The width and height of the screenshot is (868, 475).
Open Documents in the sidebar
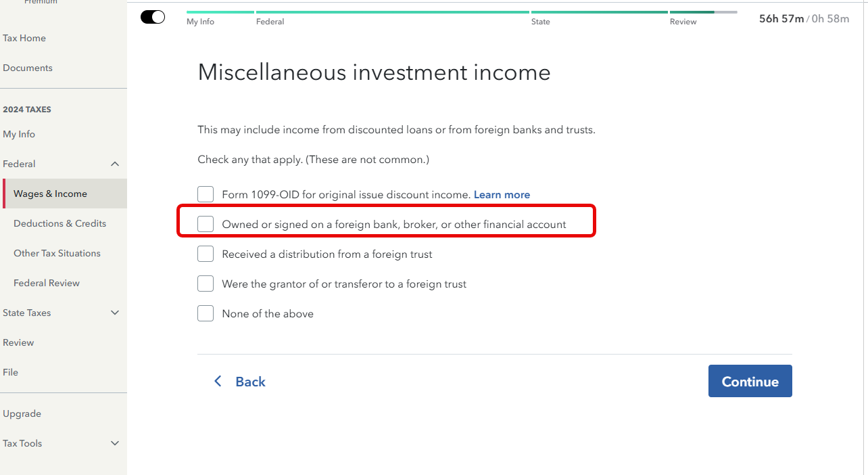28,68
